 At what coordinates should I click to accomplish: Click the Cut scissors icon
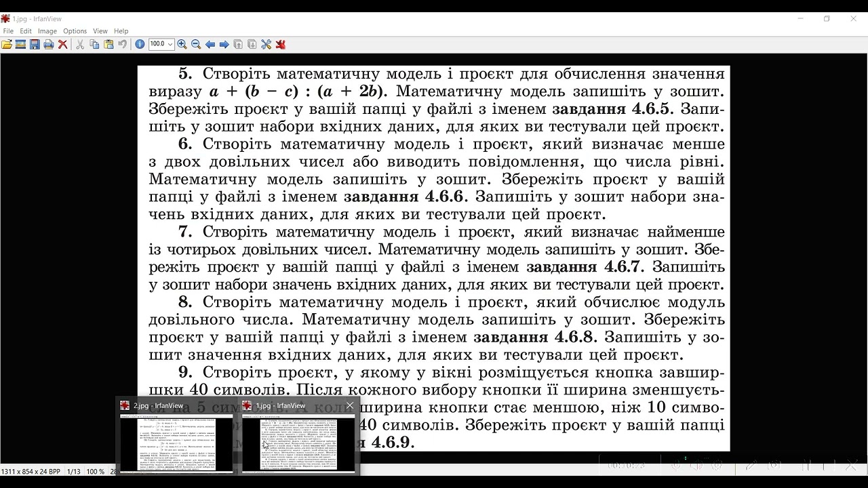(x=79, y=44)
